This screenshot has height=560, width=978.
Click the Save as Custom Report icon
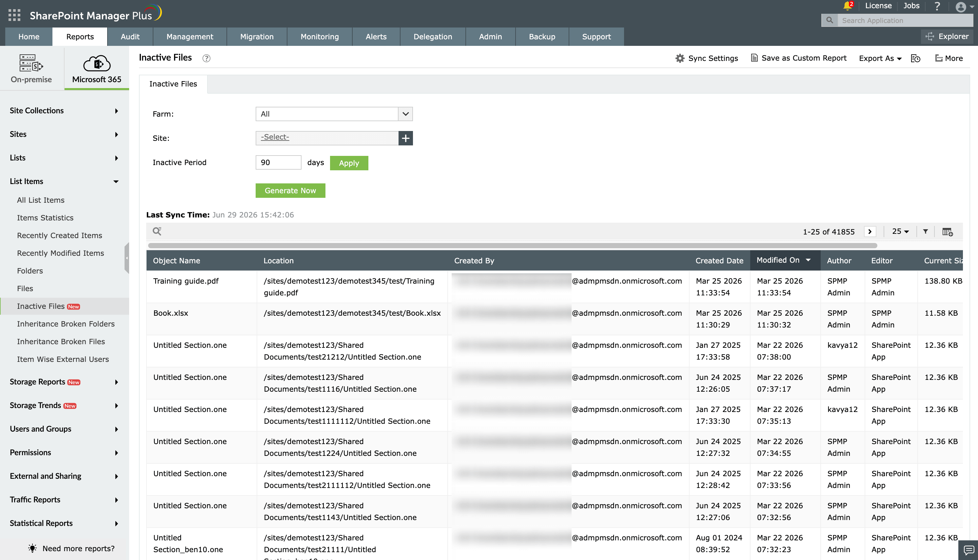pos(754,58)
